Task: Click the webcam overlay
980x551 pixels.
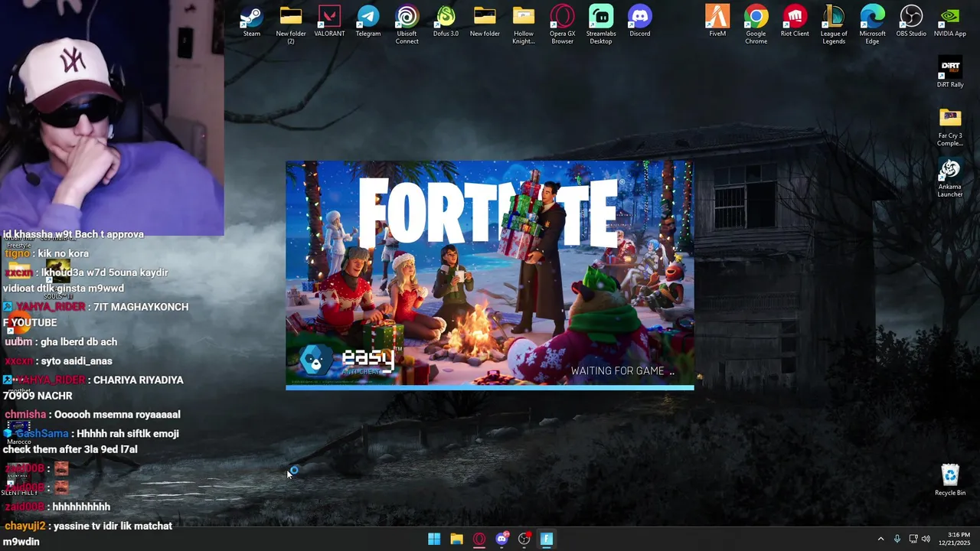Action: [112, 118]
